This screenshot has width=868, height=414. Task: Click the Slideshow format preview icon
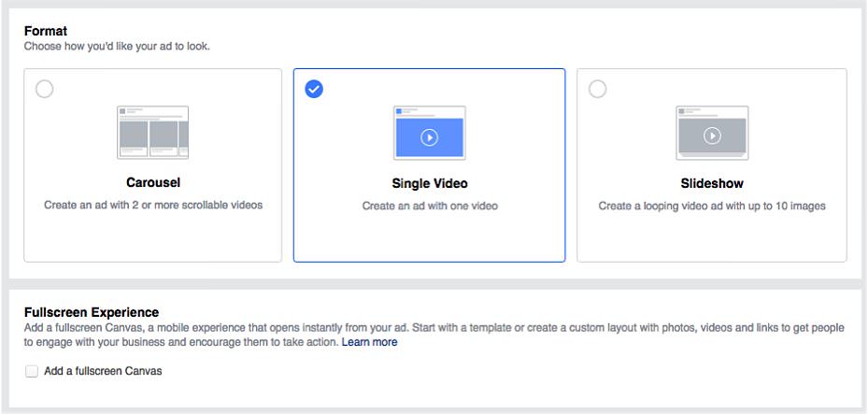click(x=712, y=133)
